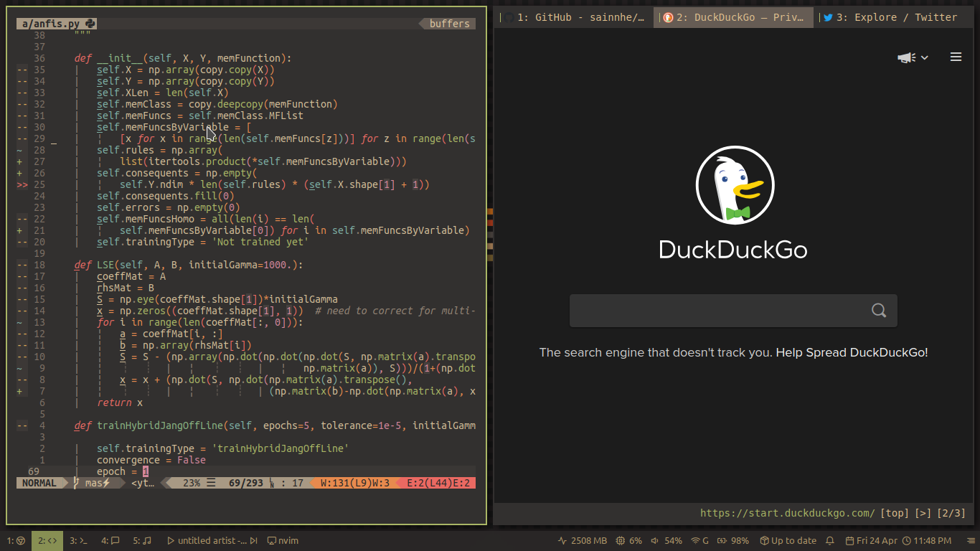Click the DuckDuckGo search magnifier icon
Screen dimensions: 980x551
pyautogui.click(x=879, y=310)
